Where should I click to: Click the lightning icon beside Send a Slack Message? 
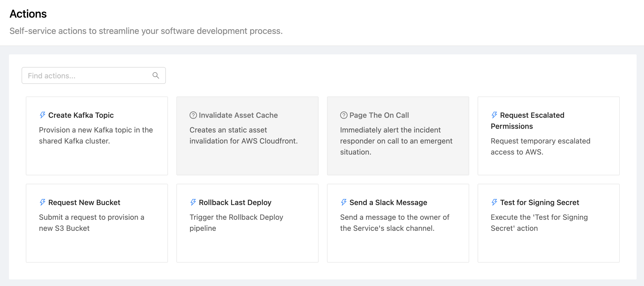(344, 202)
